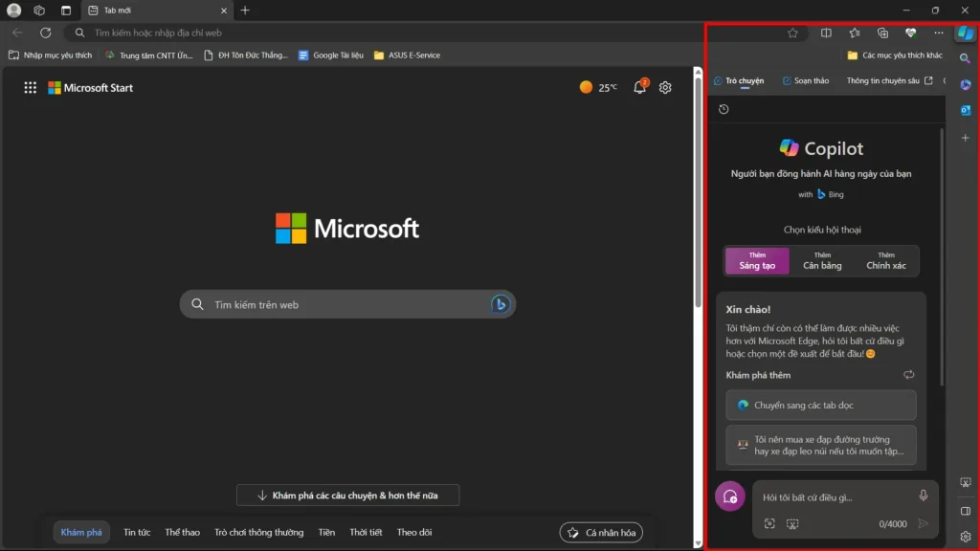Viewport: 980px width, 551px height.
Task: Click the Microsoft Start logo
Action: (91, 88)
